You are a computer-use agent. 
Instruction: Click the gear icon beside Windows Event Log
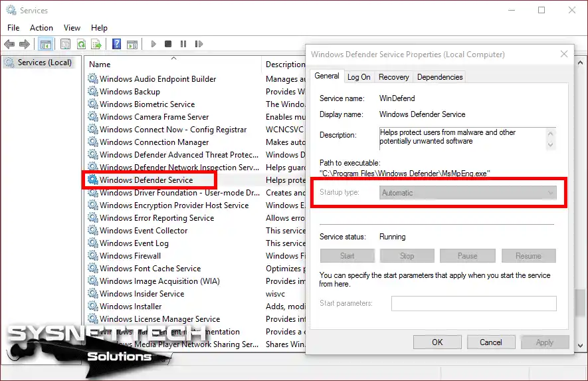coord(92,243)
